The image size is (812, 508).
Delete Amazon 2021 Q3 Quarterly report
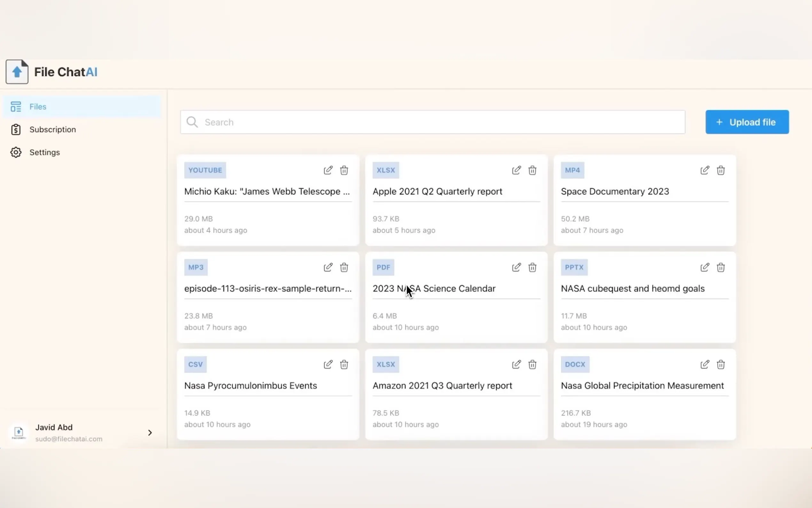(x=532, y=365)
